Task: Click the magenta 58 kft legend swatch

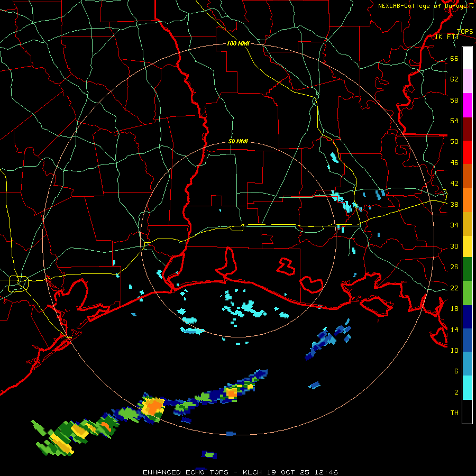Action: pyautogui.click(x=467, y=105)
